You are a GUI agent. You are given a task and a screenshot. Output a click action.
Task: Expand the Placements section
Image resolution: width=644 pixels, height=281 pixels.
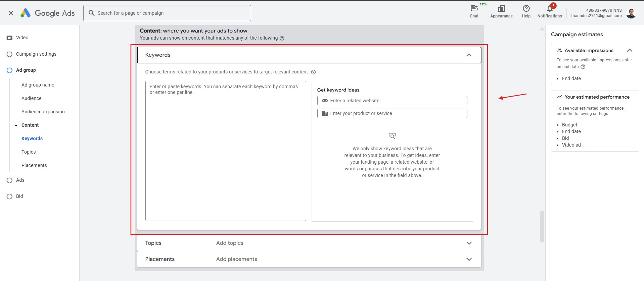coord(469,259)
